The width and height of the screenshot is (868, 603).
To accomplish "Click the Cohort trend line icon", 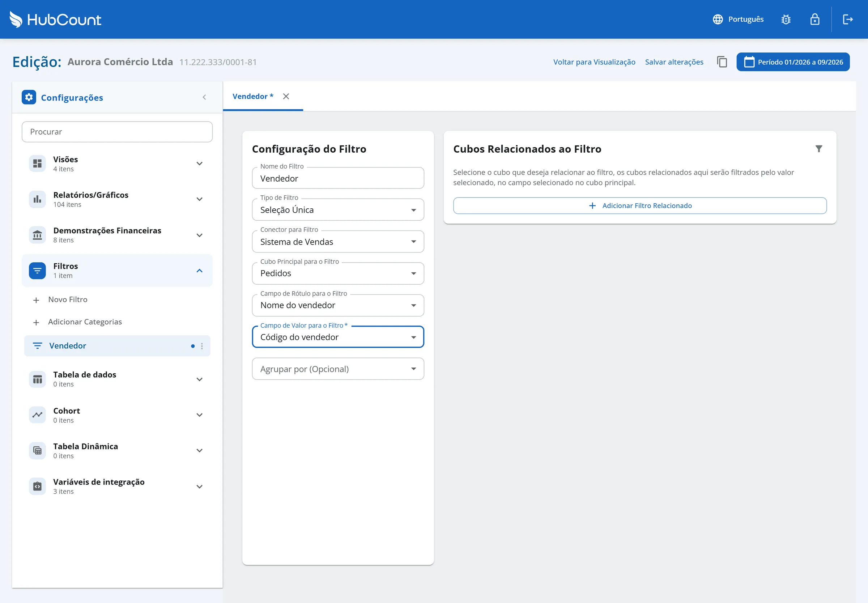I will [x=37, y=415].
